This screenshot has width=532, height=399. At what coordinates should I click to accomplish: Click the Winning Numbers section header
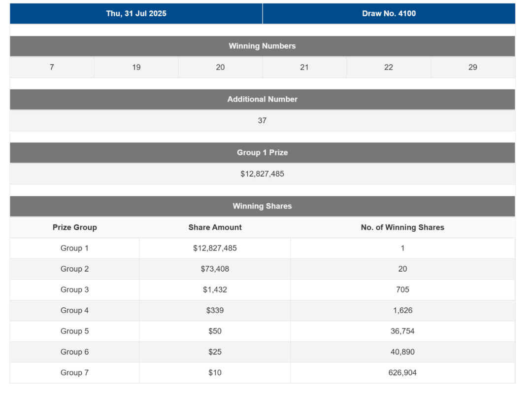tap(262, 46)
